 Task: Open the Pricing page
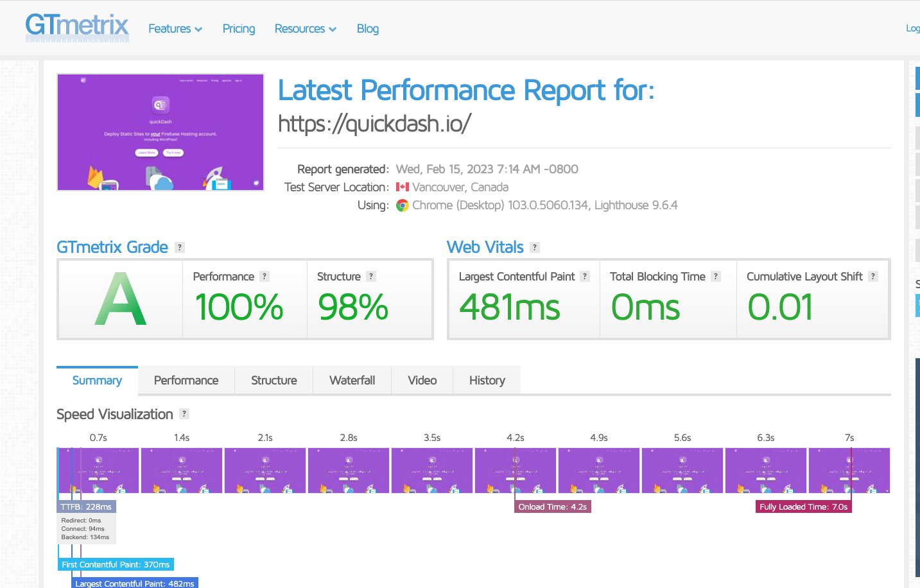click(x=238, y=29)
